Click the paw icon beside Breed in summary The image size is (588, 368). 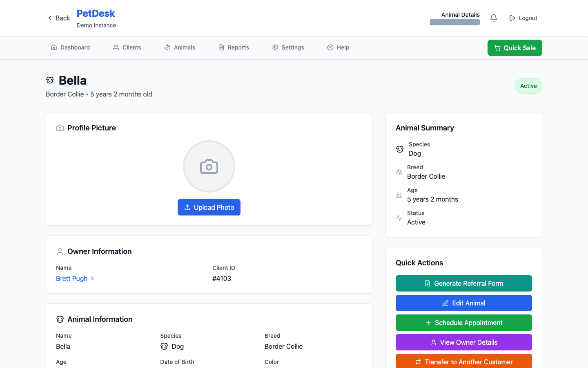[399, 172]
